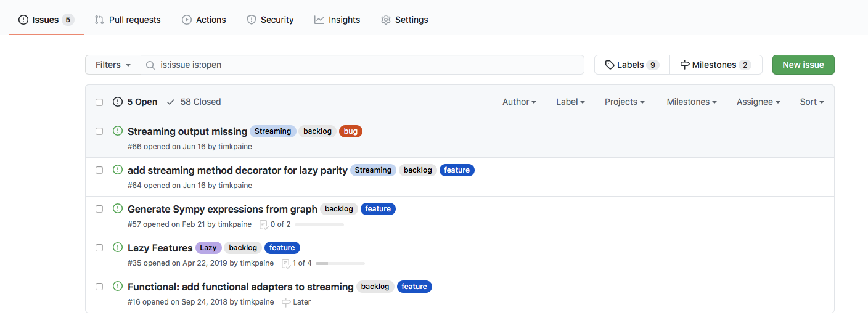
Task: Open the Filters dropdown
Action: pos(113,65)
